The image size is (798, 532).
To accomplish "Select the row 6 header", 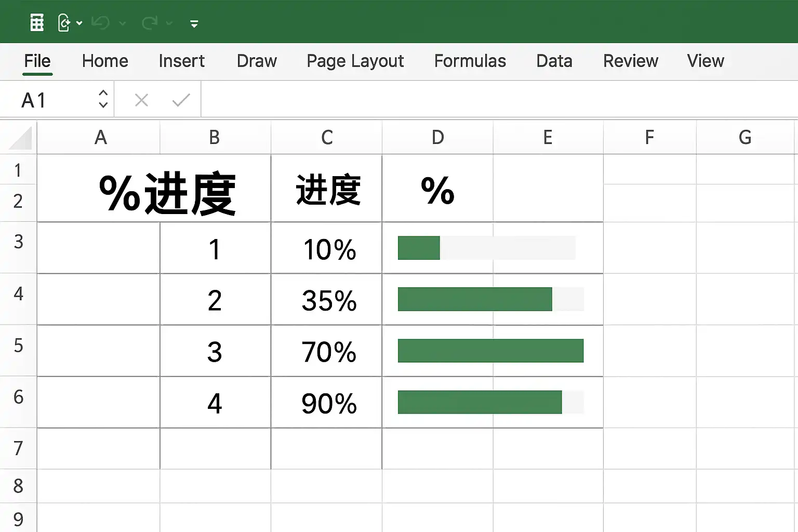I will click(18, 403).
